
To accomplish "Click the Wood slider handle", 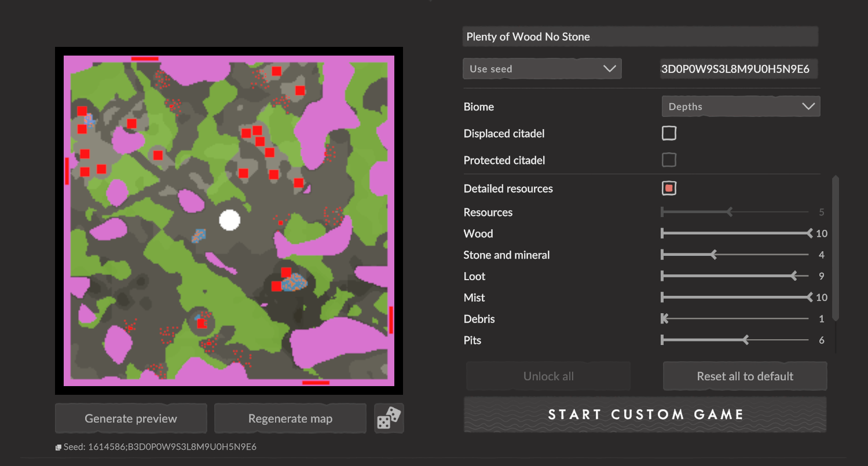I will (x=810, y=233).
